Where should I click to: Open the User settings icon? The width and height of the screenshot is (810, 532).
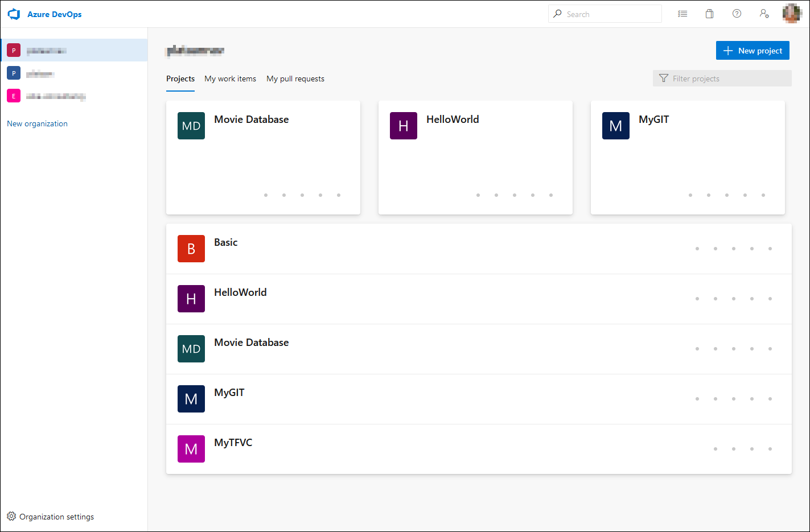(764, 14)
